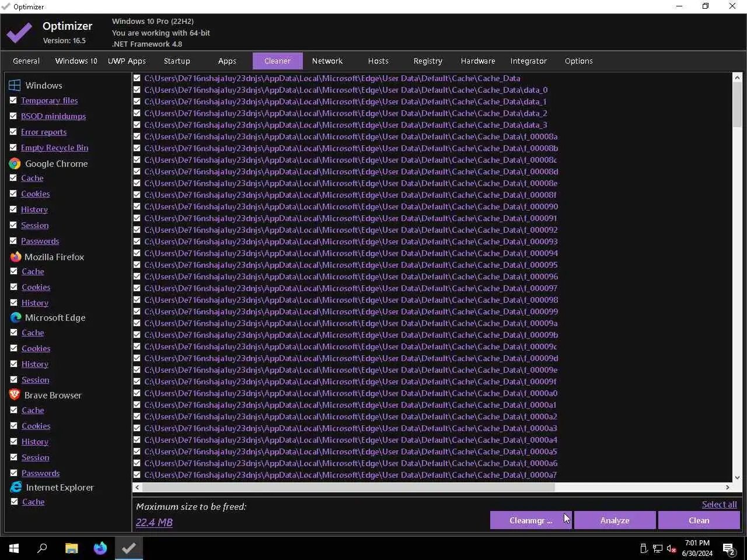Open the UWP Apps tab
The height and width of the screenshot is (560, 747).
[x=127, y=61]
